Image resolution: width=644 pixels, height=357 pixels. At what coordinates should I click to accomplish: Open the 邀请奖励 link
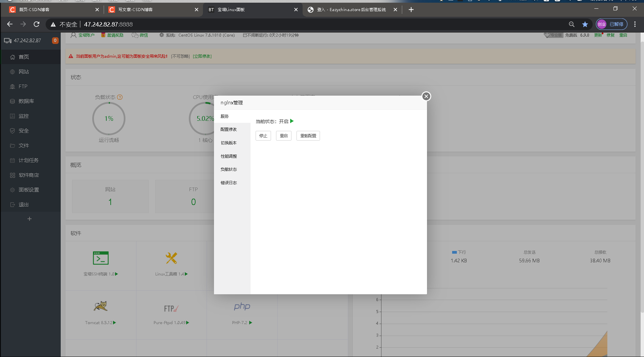pos(115,35)
